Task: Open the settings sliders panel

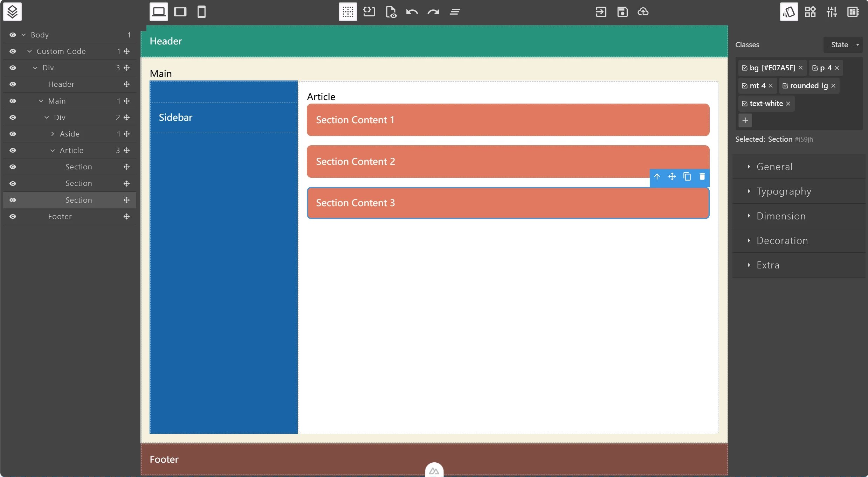Action: point(832,12)
